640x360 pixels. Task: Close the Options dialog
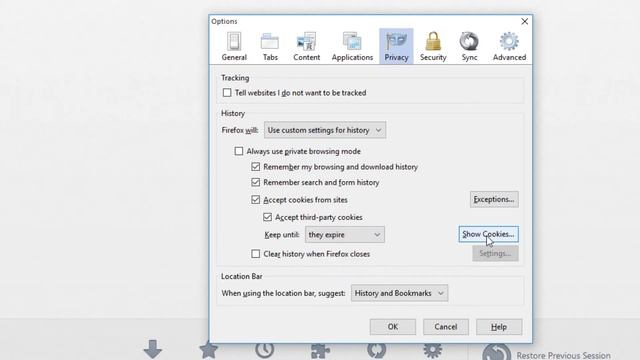pyautogui.click(x=524, y=21)
